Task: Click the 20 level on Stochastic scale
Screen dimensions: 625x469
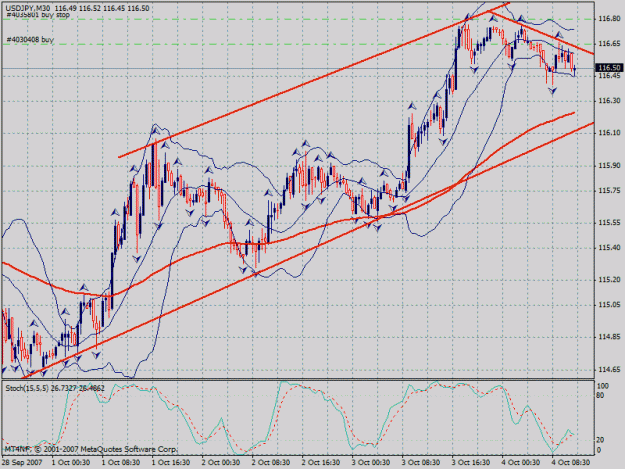Action: point(600,440)
